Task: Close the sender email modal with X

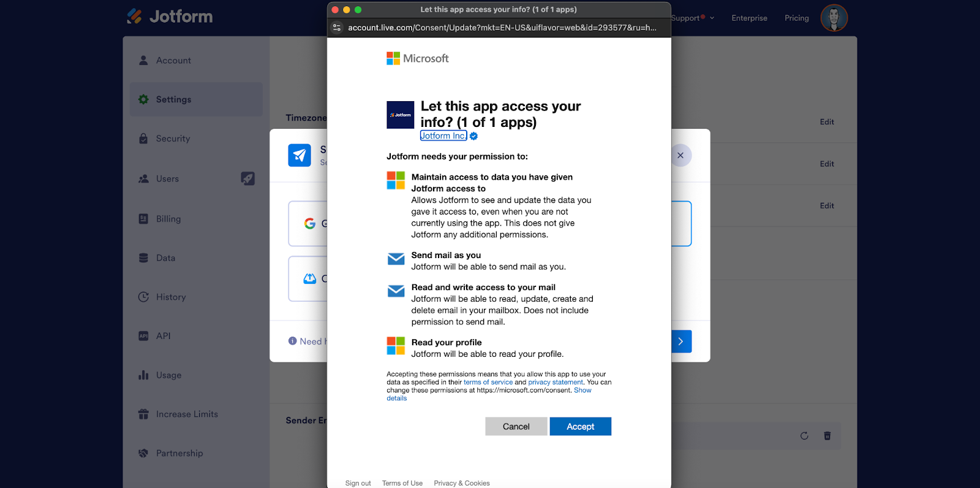Action: (x=680, y=155)
